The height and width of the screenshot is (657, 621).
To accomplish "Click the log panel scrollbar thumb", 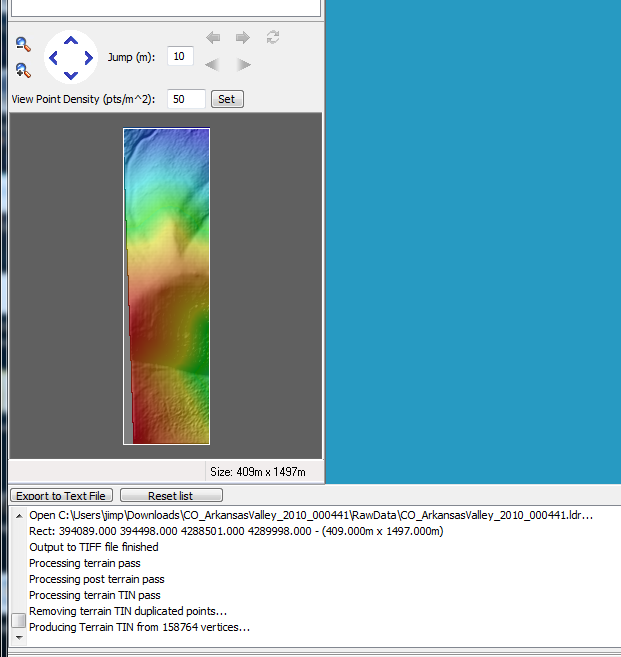I will pyautogui.click(x=18, y=620).
